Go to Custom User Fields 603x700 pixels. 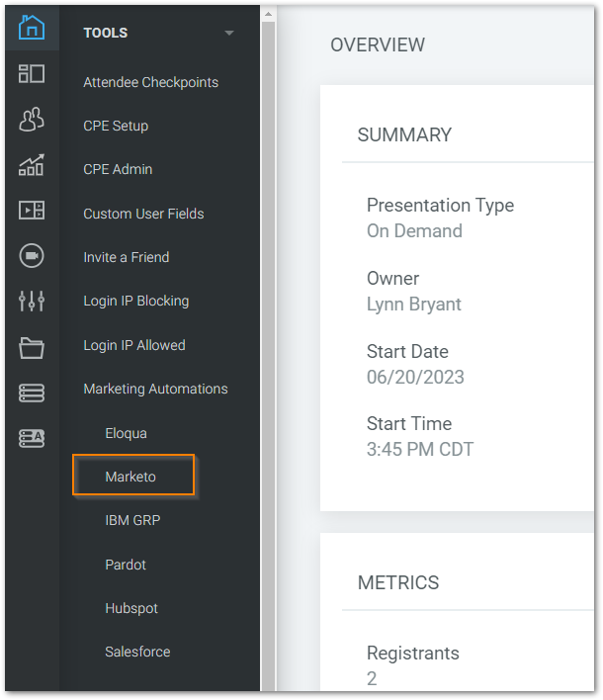143,214
